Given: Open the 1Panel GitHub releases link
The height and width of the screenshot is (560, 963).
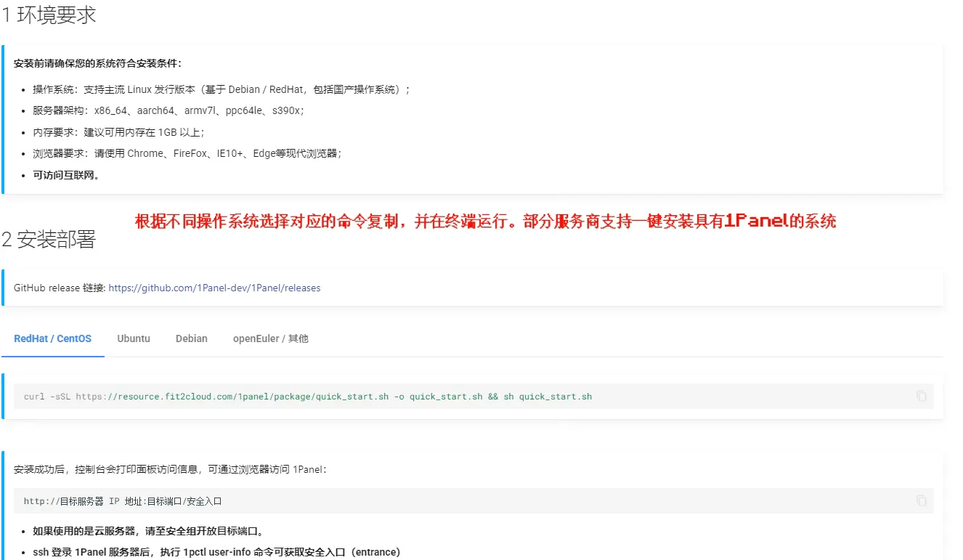Looking at the screenshot, I should click(214, 288).
